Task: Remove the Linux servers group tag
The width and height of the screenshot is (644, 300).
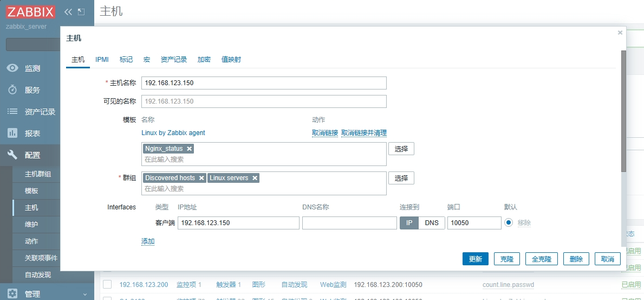Action: pyautogui.click(x=255, y=178)
